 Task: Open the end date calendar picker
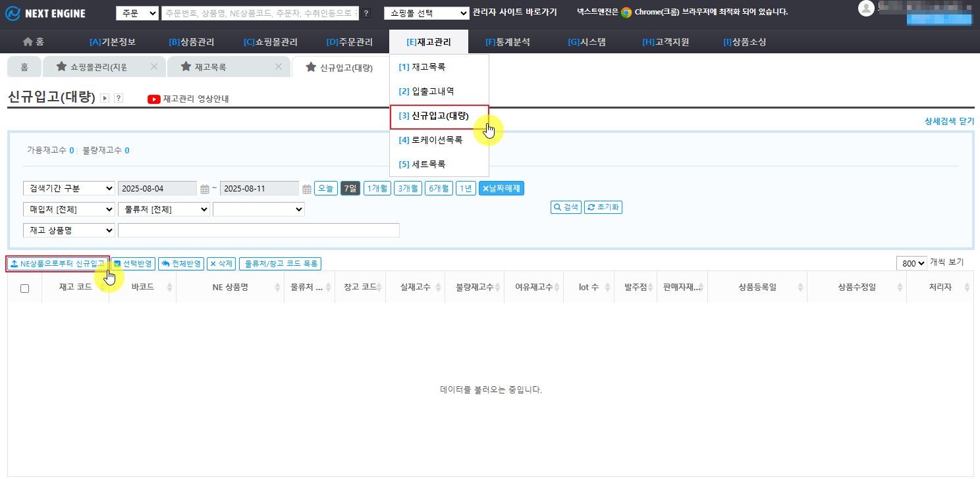307,189
